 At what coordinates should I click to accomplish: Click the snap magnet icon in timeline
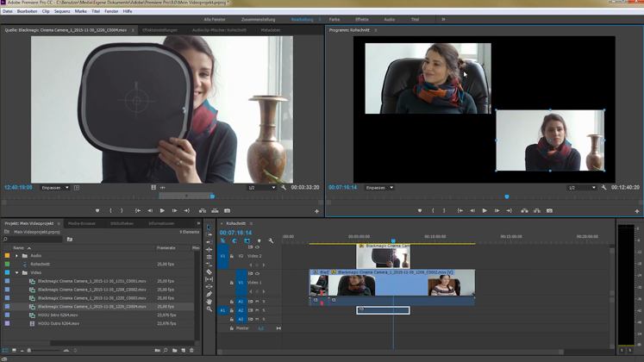point(234,241)
